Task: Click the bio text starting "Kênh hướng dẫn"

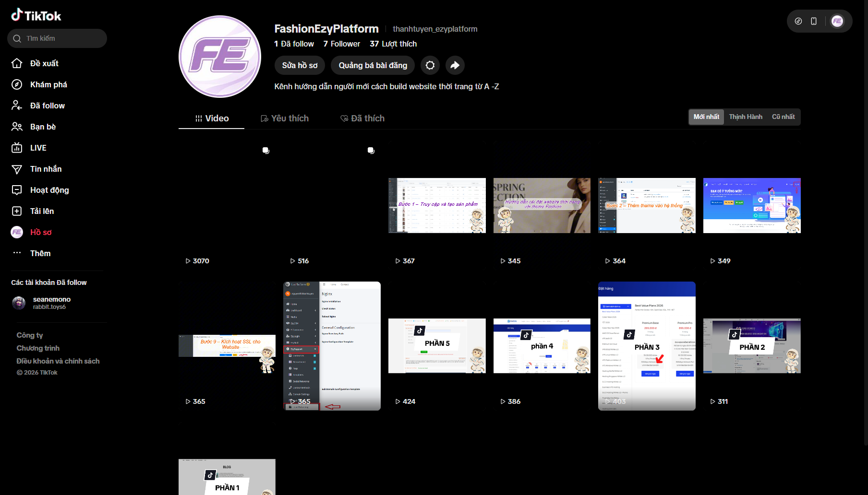Action: point(386,86)
